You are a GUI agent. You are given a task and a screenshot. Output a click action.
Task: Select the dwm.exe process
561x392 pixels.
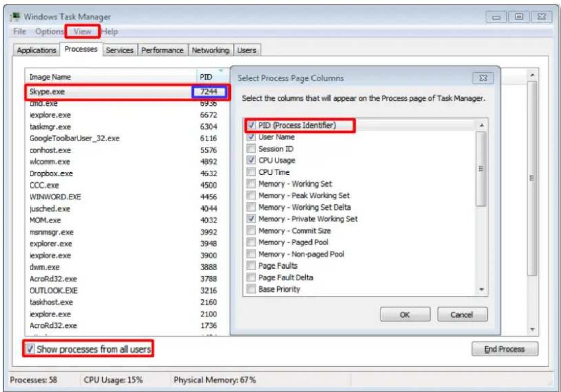(x=127, y=267)
